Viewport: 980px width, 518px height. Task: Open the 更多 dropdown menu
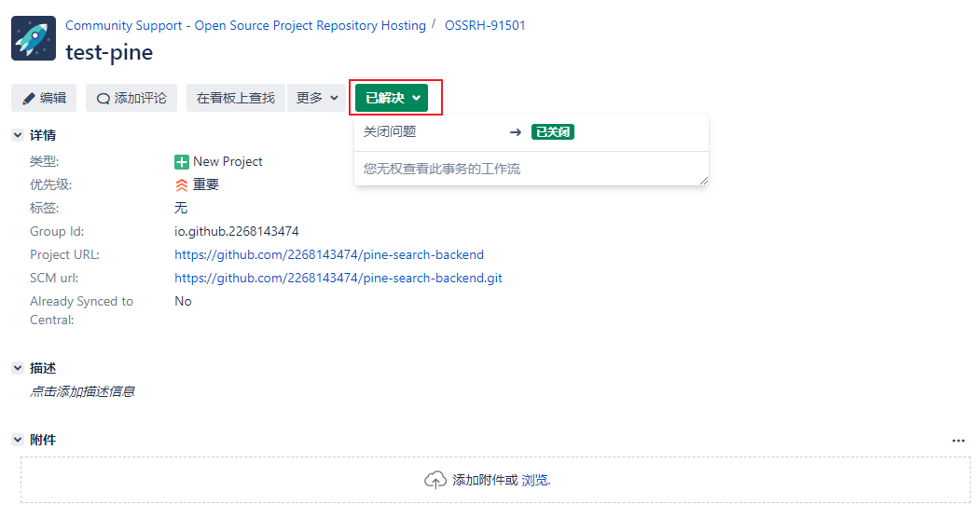click(317, 98)
